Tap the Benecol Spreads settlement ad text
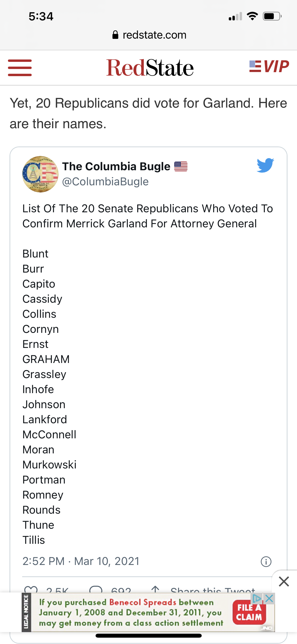Image resolution: width=297 pixels, height=644 pixels. [x=131, y=613]
